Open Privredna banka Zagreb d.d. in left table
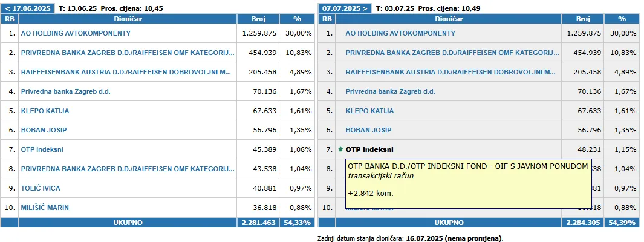 (x=66, y=91)
